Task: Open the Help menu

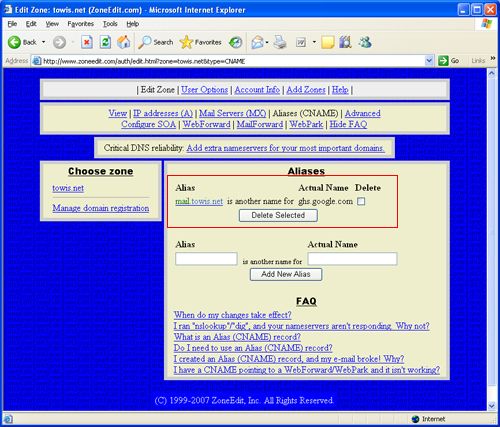Action: pyautogui.click(x=133, y=24)
